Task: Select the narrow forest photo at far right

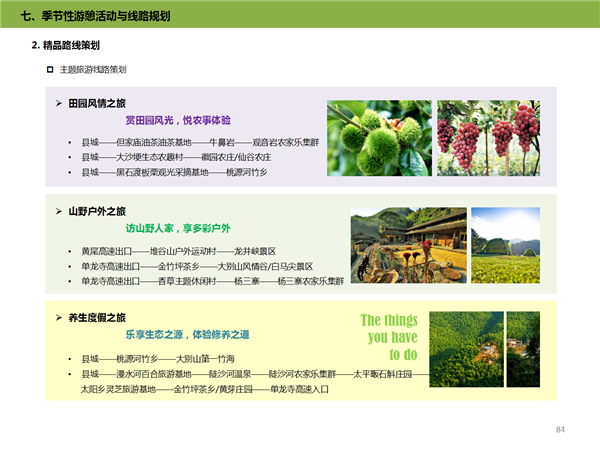Action: click(x=522, y=349)
